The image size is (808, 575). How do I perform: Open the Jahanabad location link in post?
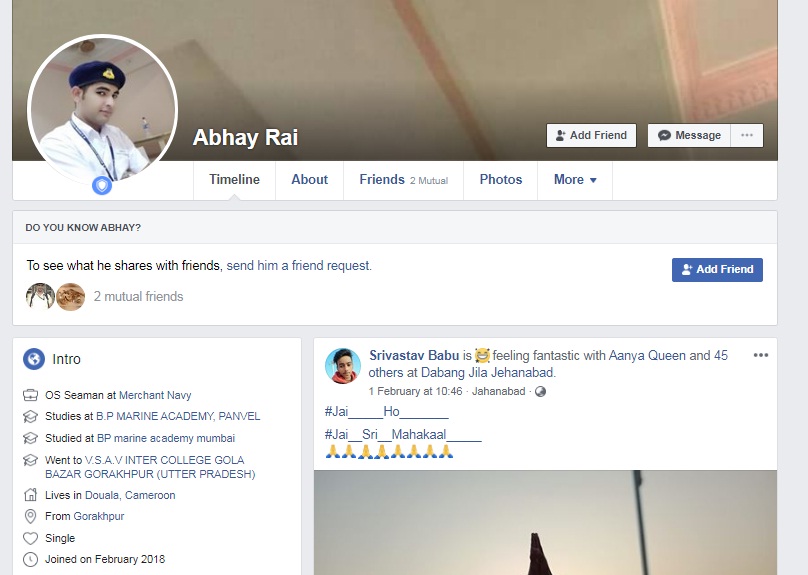point(498,392)
